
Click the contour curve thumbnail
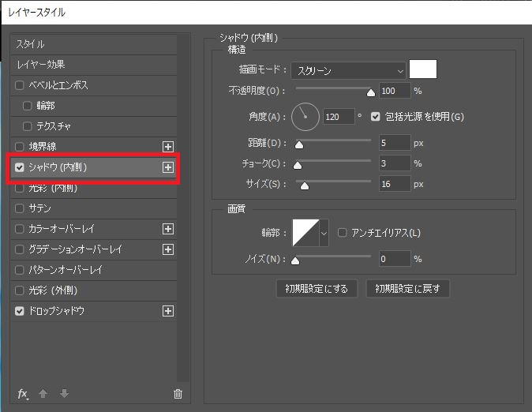pos(305,233)
